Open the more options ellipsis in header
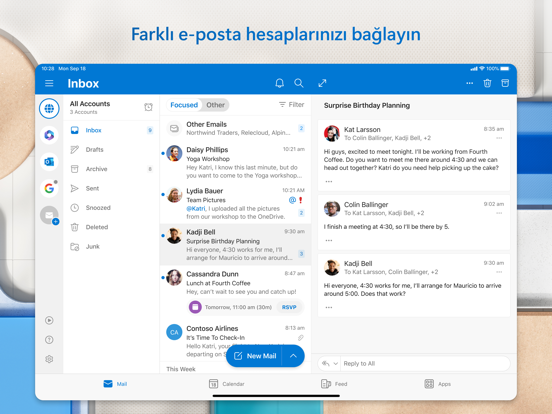The width and height of the screenshot is (552, 414). pos(470,83)
